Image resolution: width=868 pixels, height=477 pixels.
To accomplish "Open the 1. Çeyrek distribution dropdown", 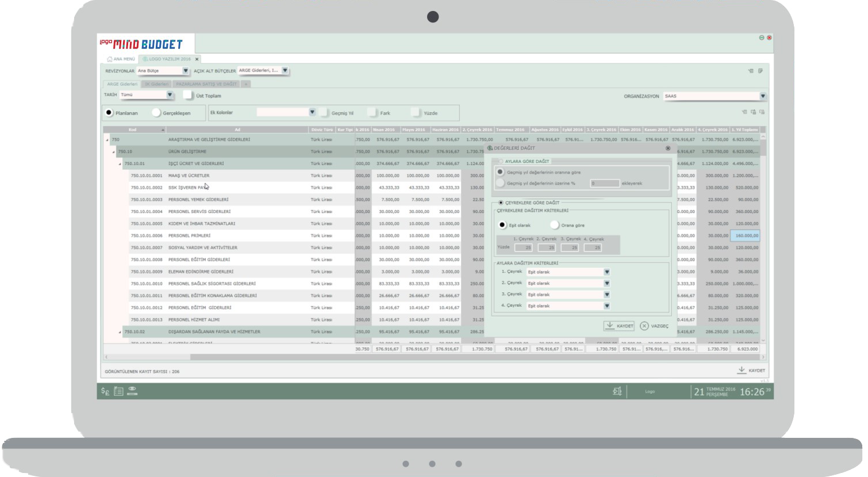I will pyautogui.click(x=606, y=272).
